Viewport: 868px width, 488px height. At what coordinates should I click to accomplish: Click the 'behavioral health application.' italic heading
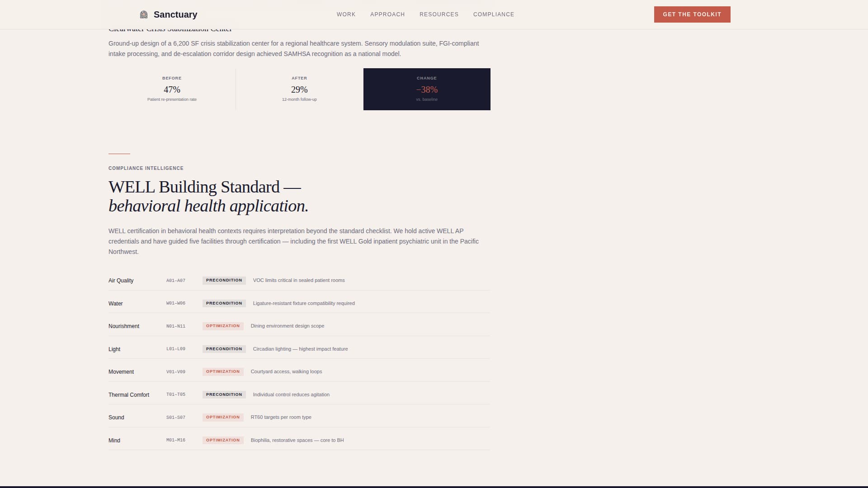[x=208, y=206]
